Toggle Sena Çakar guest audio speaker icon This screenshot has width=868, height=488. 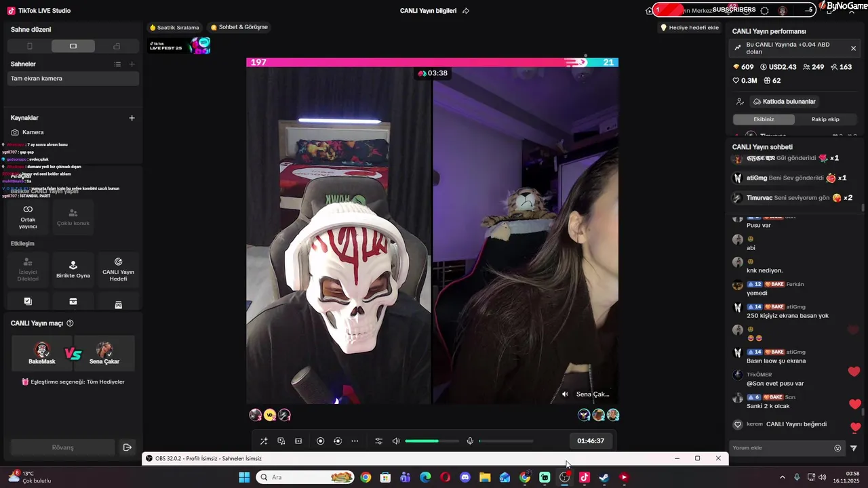566,394
